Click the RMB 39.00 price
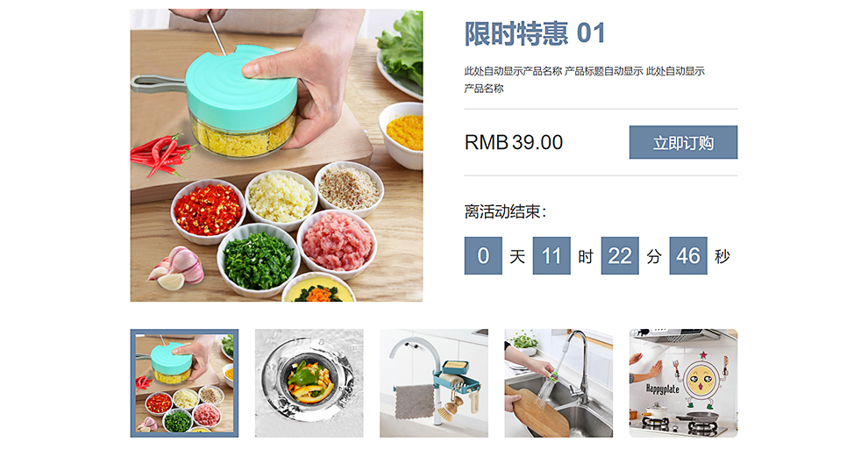The height and width of the screenshot is (471, 868). click(514, 142)
